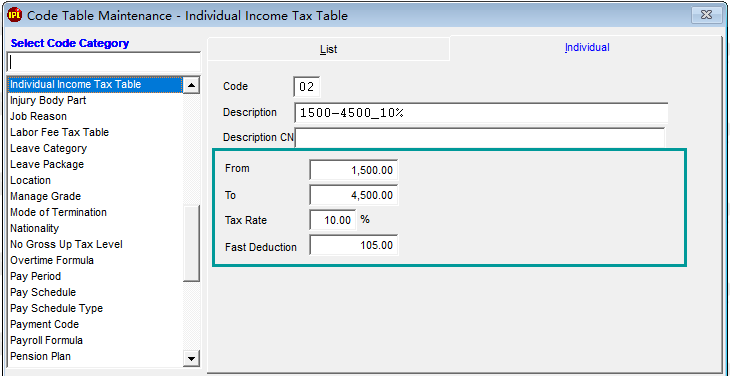730x376 pixels.
Task: Select Leave Category in the list
Action: click(x=95, y=148)
